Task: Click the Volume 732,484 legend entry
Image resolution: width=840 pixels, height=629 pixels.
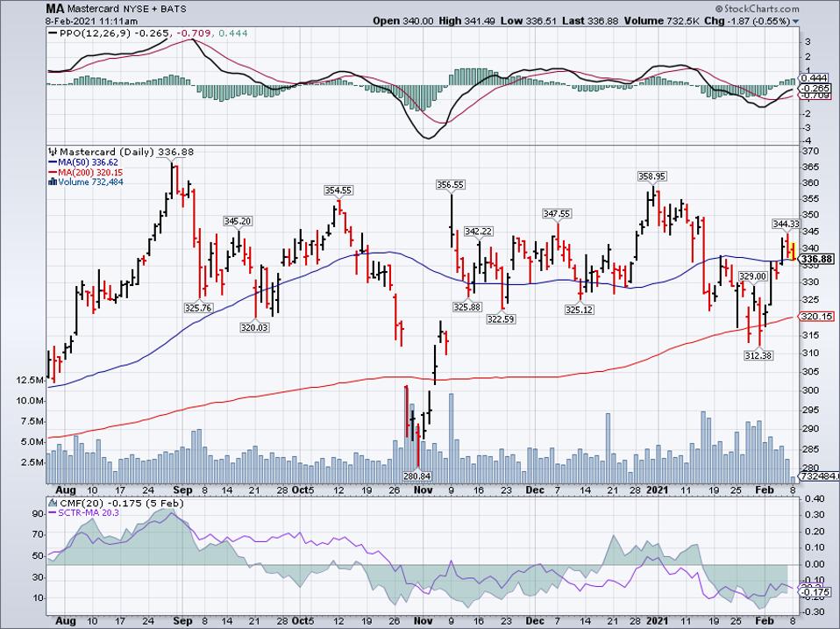Action: (86, 182)
